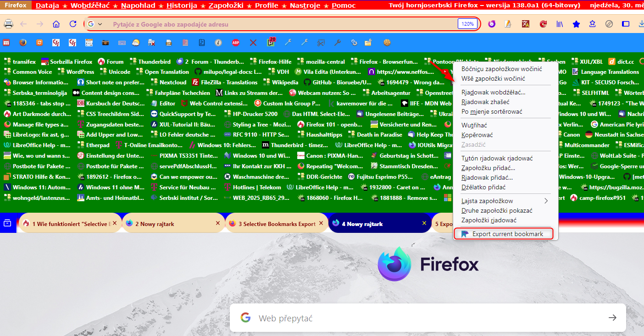The width and height of the screenshot is (644, 336).
Task: Click the search arrow in the Google box
Action: (x=612, y=318)
